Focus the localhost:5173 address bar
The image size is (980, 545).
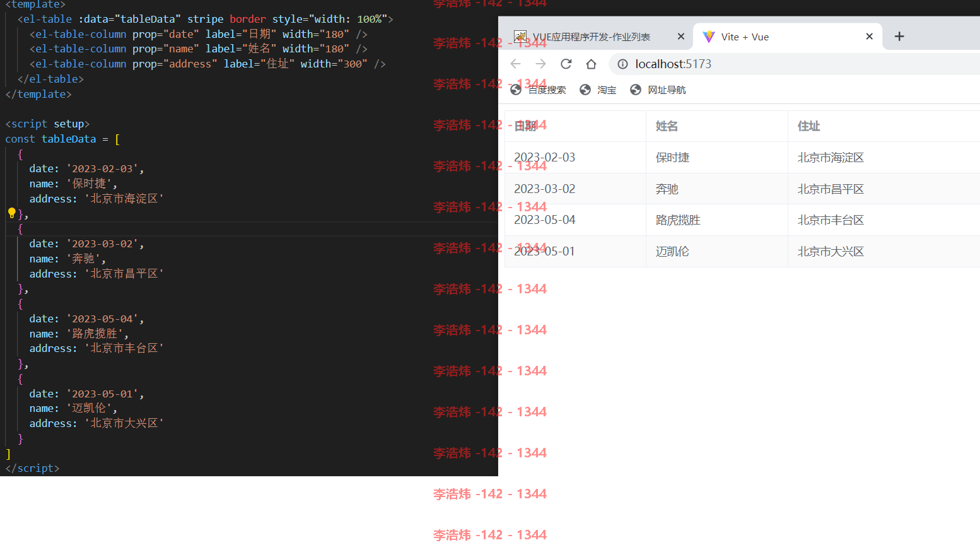795,64
